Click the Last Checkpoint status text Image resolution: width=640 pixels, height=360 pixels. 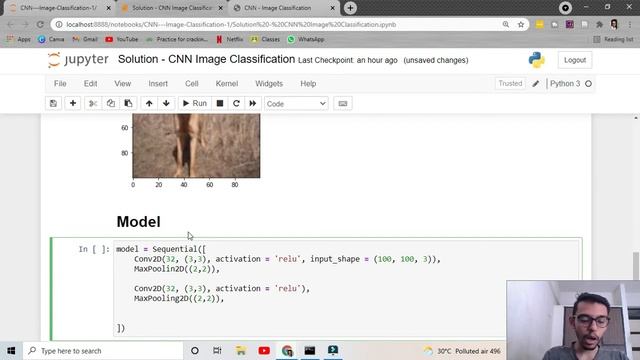(347, 60)
